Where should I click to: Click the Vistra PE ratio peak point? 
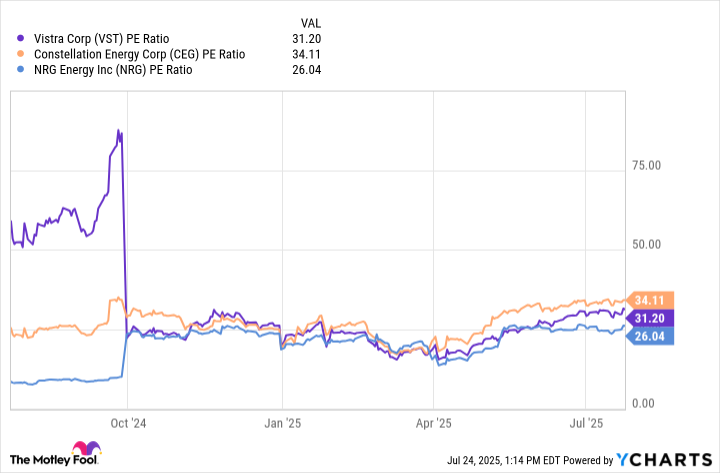pyautogui.click(x=118, y=130)
